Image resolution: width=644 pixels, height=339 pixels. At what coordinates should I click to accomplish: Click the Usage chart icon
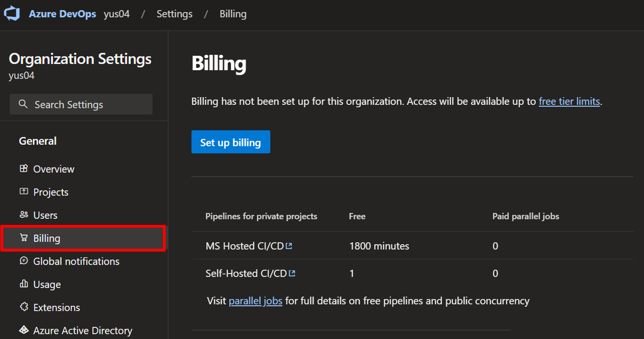[23, 284]
